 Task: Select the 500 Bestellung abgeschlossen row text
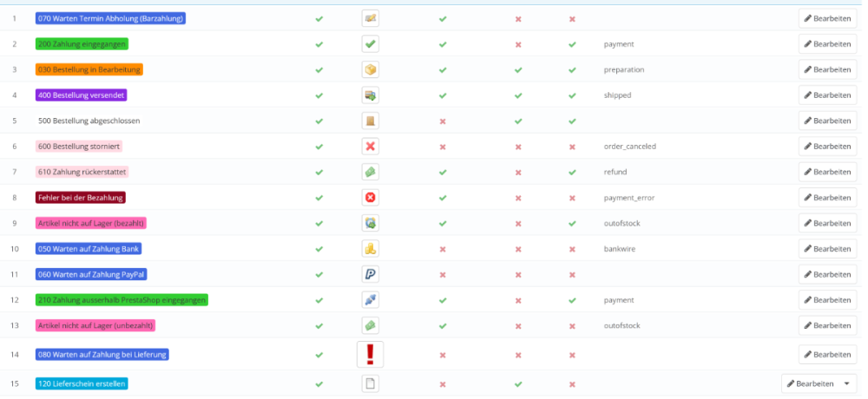click(89, 121)
